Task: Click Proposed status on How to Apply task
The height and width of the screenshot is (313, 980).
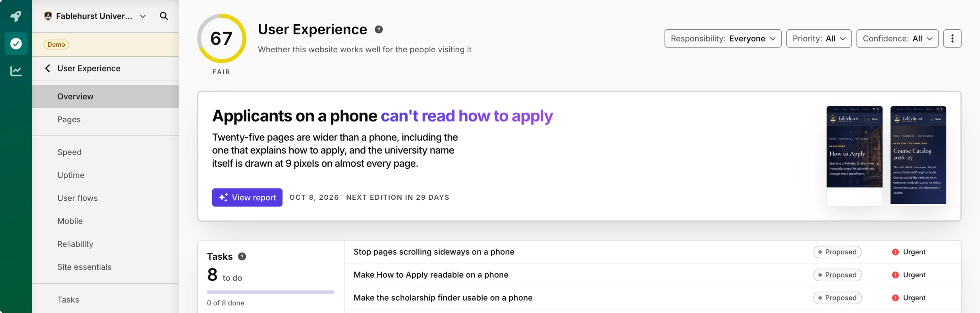Action: click(837, 275)
